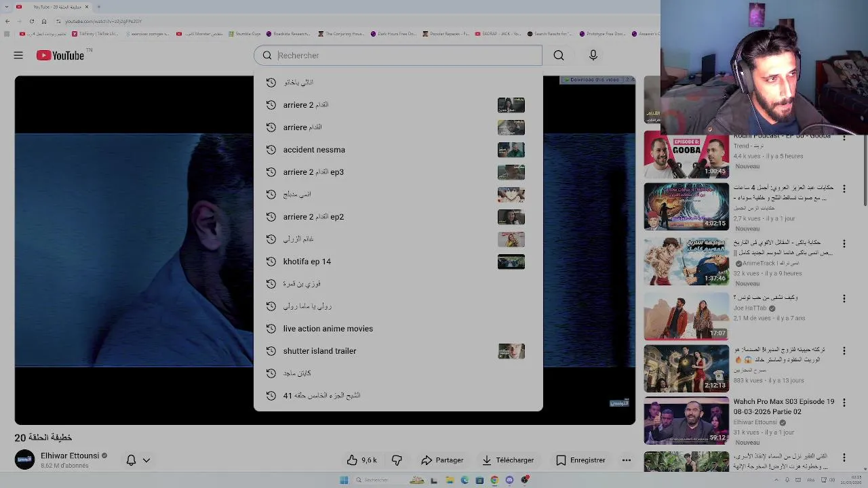Open 'The Conjuring House' bookmark
Screen dimensions: 868x488
click(x=340, y=33)
